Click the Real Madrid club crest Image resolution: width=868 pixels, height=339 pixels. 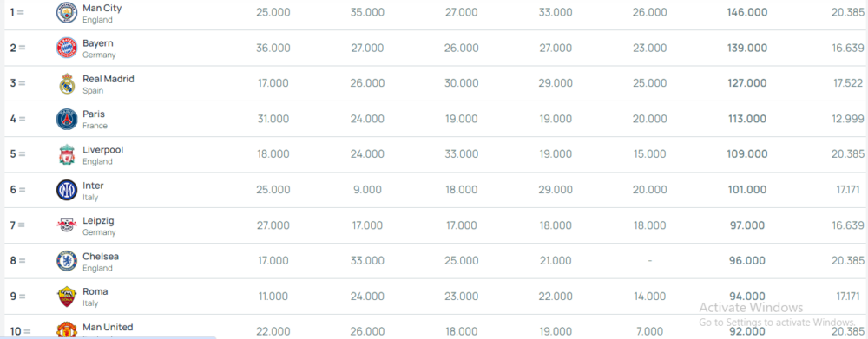coord(67,83)
